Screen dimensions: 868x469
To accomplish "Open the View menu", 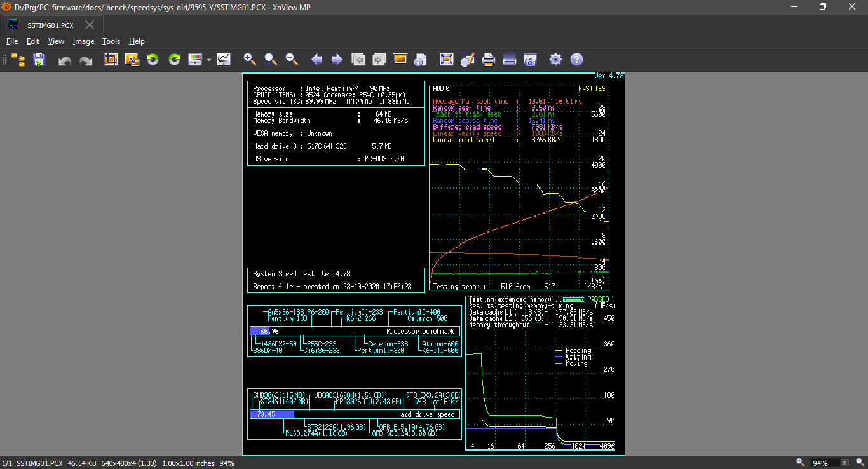I will click(x=56, y=41).
